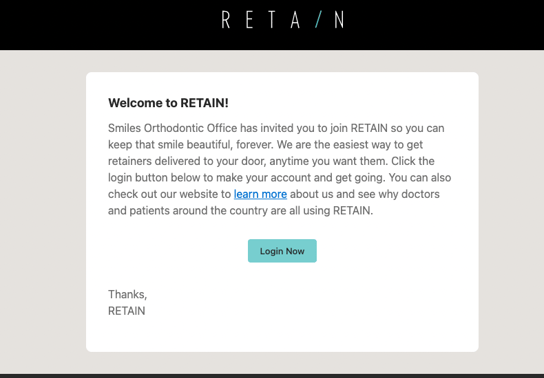This screenshot has width=544, height=378.
Task: Click the letter A in header logo
Action: tap(295, 20)
